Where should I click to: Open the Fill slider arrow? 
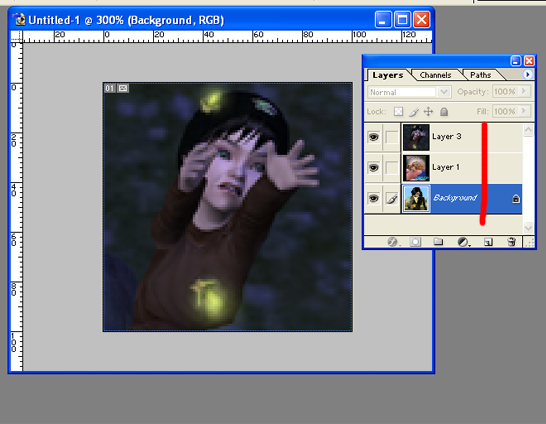coord(524,111)
